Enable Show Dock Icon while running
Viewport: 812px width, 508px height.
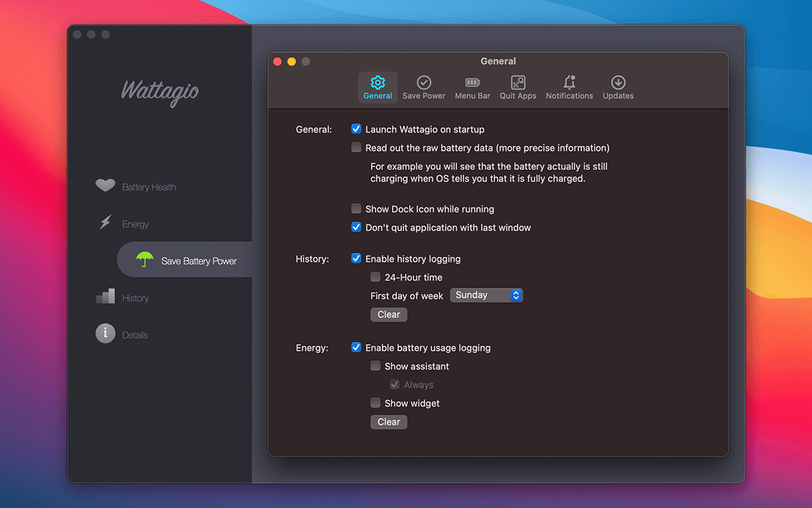click(x=356, y=209)
